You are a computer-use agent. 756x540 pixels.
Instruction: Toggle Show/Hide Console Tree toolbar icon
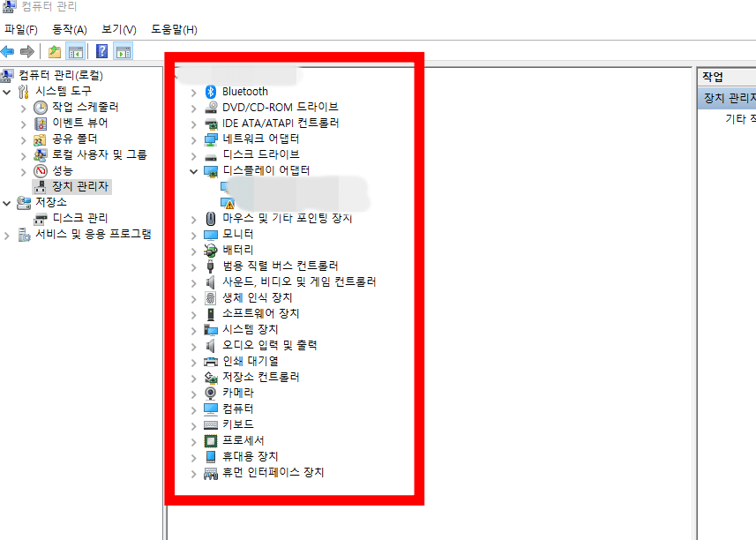click(76, 51)
